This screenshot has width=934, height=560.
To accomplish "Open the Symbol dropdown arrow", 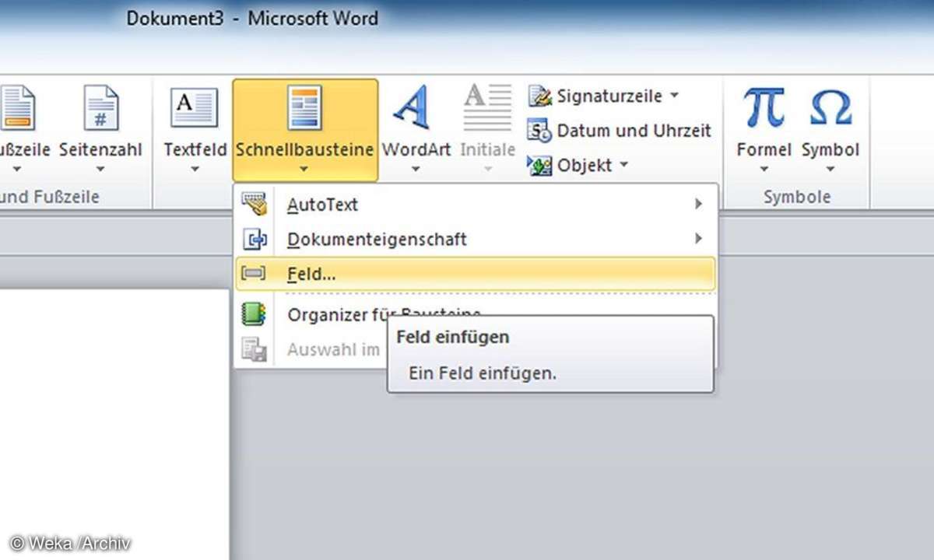I will tap(830, 169).
